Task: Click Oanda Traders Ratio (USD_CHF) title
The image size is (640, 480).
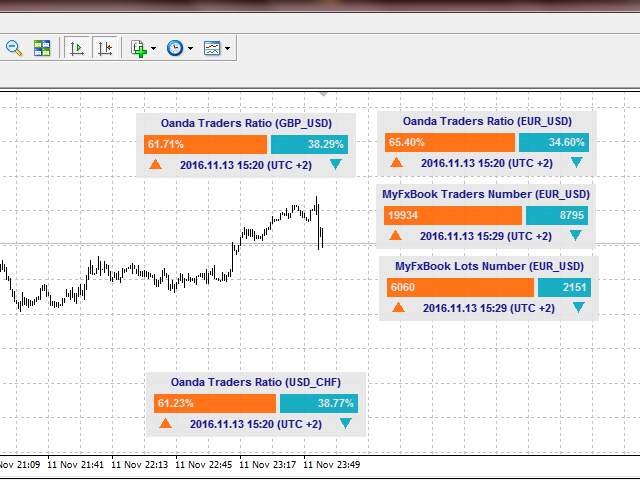Action: (256, 382)
